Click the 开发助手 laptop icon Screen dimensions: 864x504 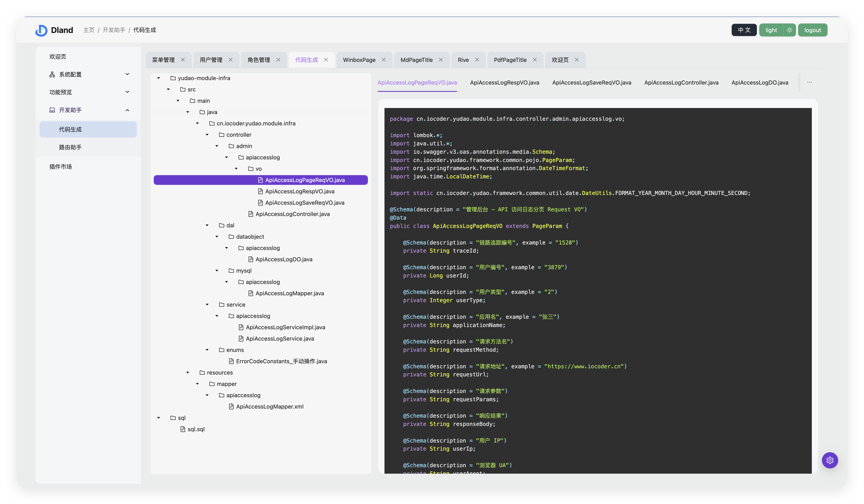(52, 110)
